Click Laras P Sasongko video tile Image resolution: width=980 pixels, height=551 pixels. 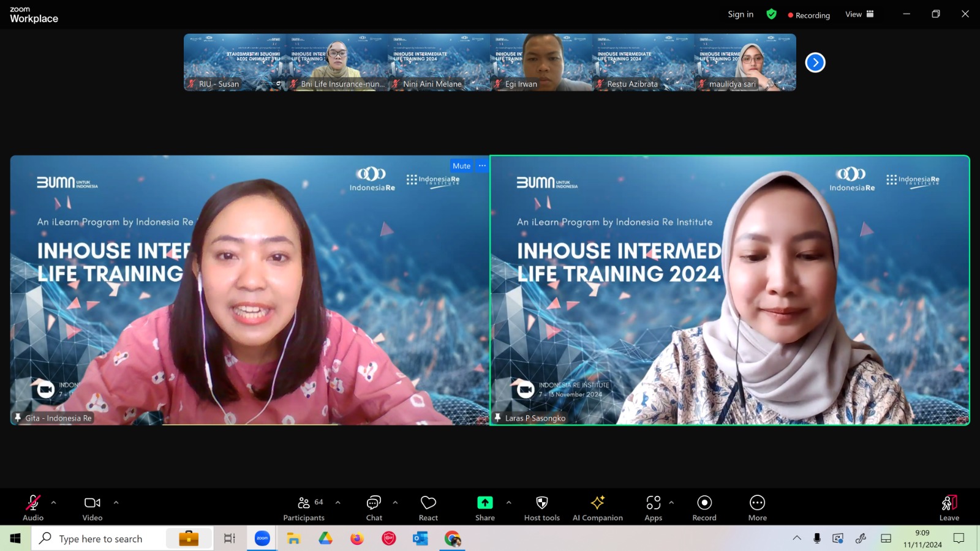(730, 290)
